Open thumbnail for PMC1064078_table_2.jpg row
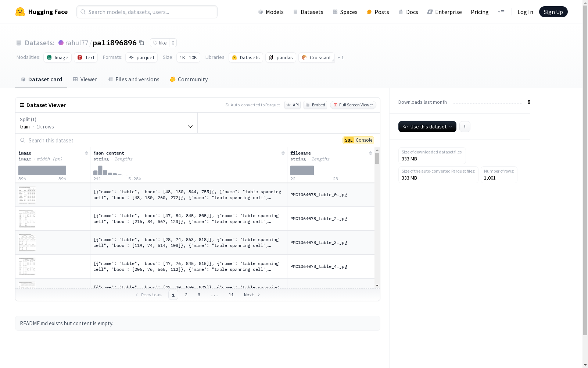Viewport: 588px width, 368px height. [x=27, y=219]
